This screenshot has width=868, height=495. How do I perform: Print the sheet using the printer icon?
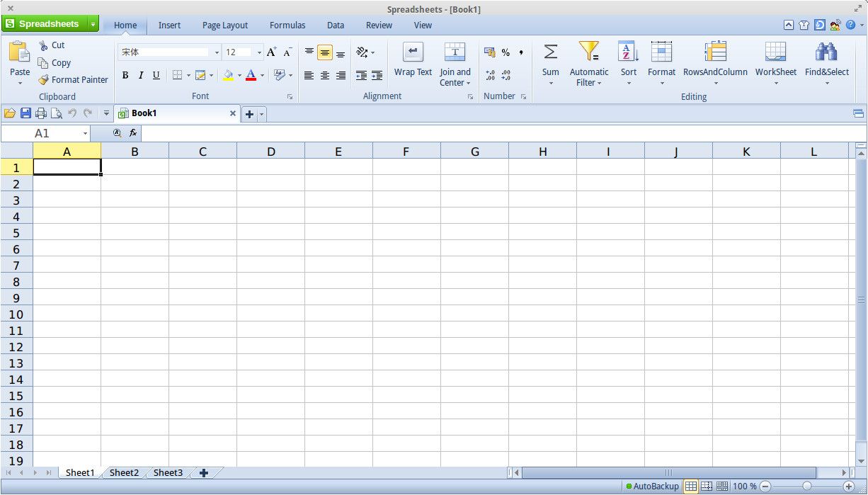coord(41,113)
